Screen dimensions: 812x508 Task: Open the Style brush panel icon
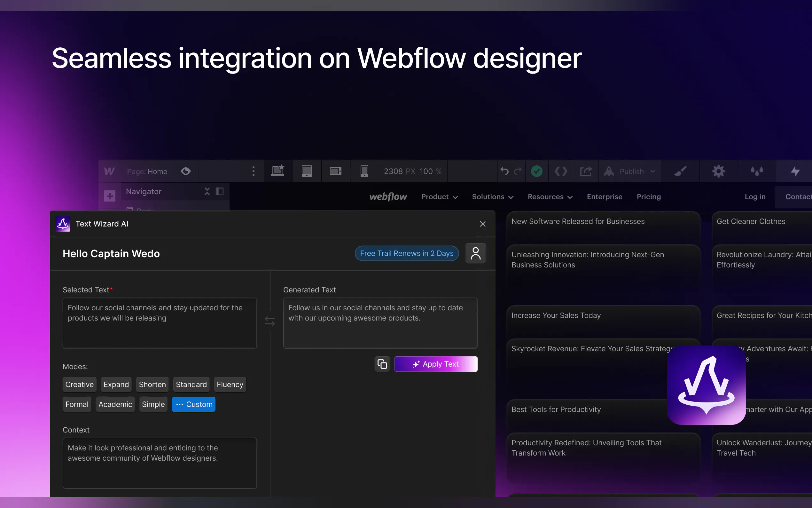[680, 171]
